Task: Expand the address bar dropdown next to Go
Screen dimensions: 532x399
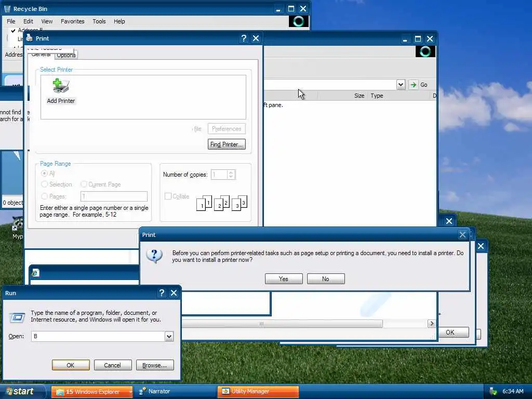Action: coord(401,85)
